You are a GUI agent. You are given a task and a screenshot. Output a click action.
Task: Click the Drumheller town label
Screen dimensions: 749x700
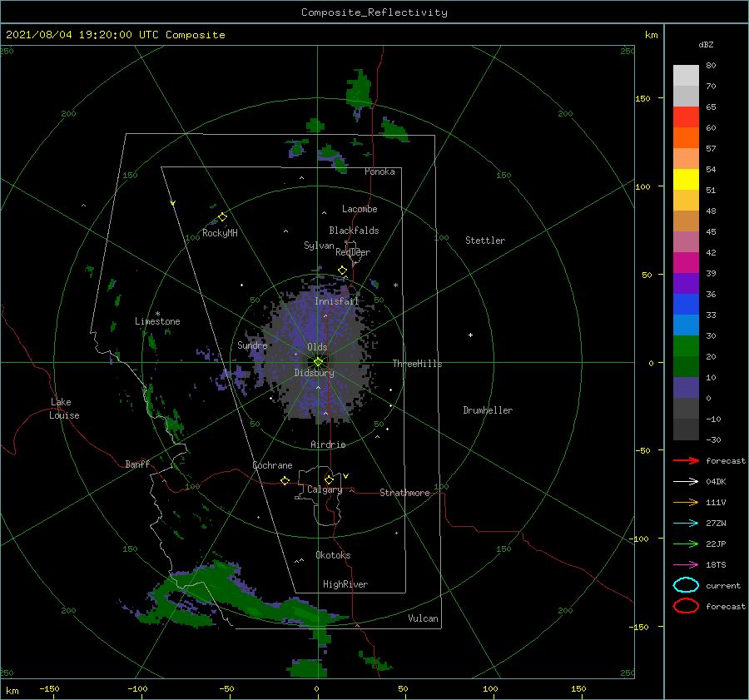click(x=488, y=410)
